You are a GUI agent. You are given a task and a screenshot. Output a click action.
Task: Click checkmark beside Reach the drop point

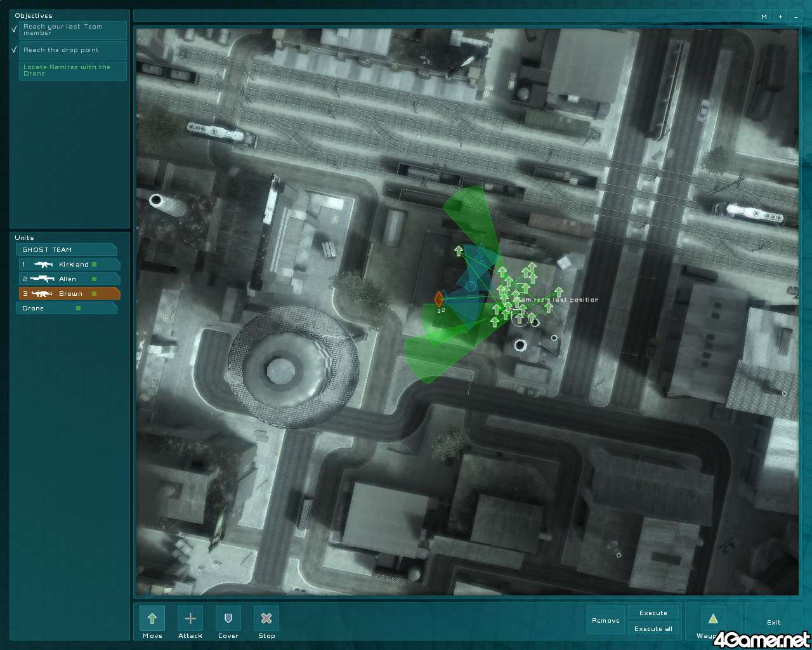click(x=15, y=50)
